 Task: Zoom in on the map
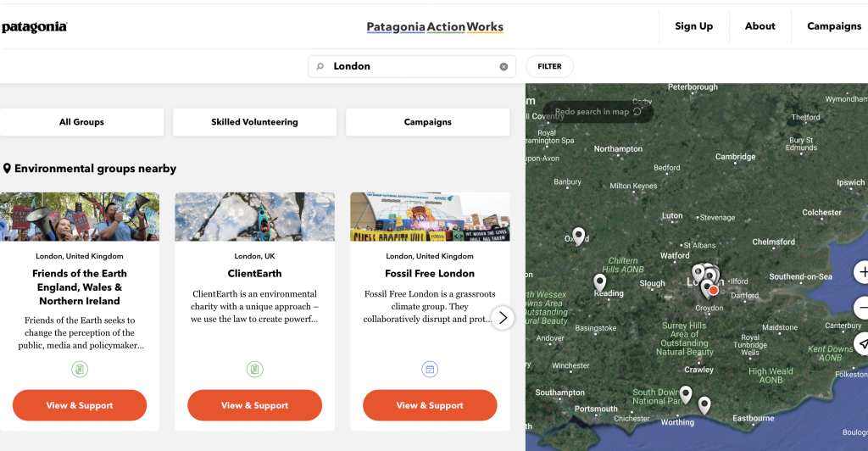pyautogui.click(x=862, y=272)
